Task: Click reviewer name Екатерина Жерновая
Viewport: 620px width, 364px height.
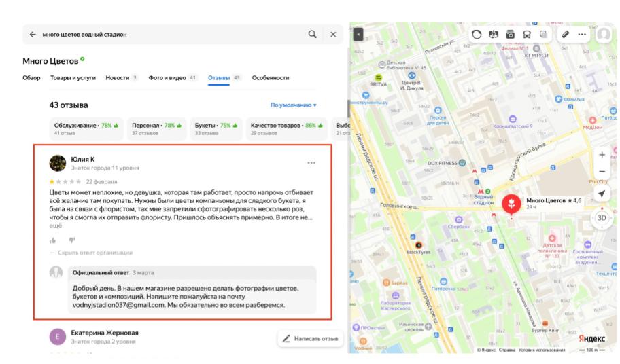Action: 105,333
